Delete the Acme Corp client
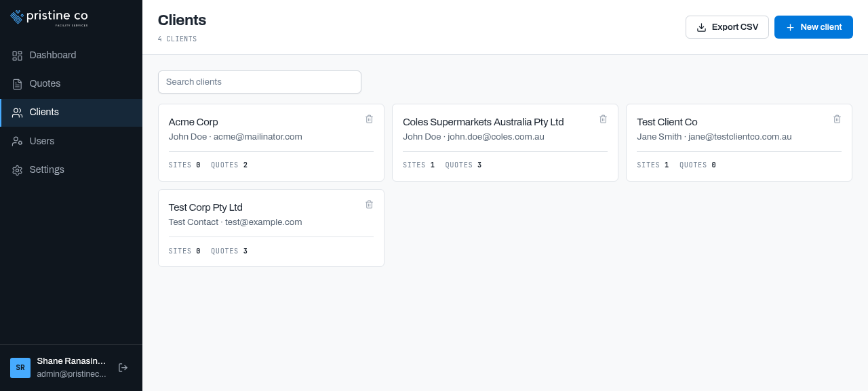The image size is (868, 391). pyautogui.click(x=369, y=119)
